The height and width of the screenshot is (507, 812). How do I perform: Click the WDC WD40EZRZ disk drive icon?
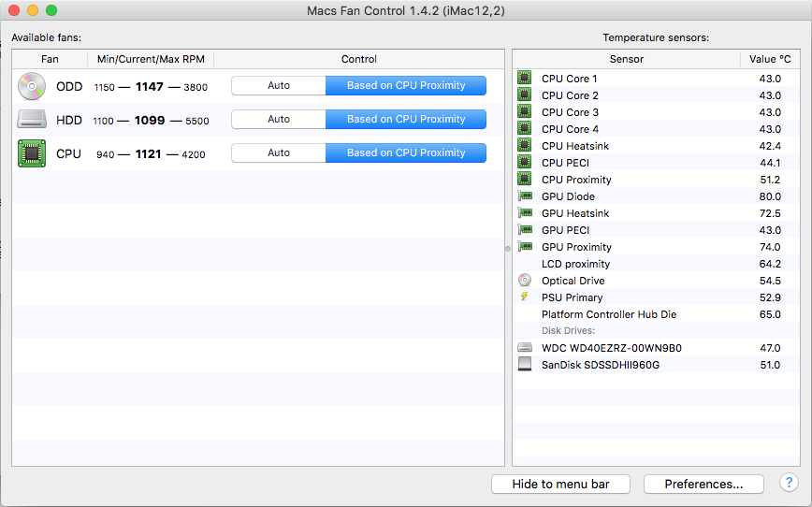point(525,348)
